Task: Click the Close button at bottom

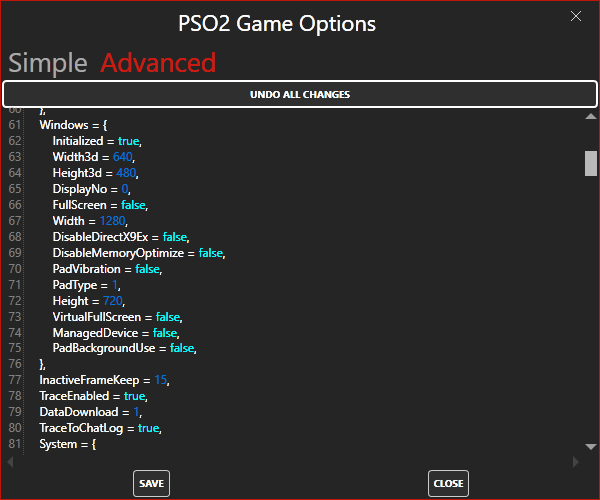Action: (x=448, y=484)
